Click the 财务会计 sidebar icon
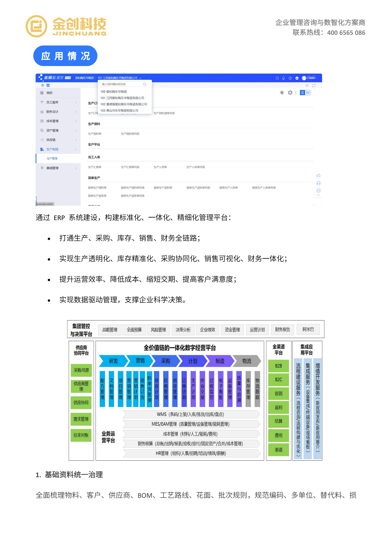Image resolution: width=392 pixels, height=555 pixels. pos(42,112)
